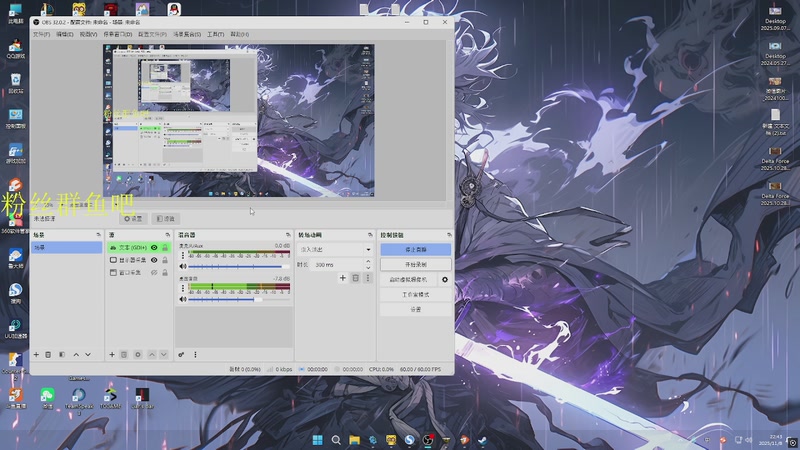
Task: Open mixer panel three-dot menu at bottom
Action: tap(195, 355)
